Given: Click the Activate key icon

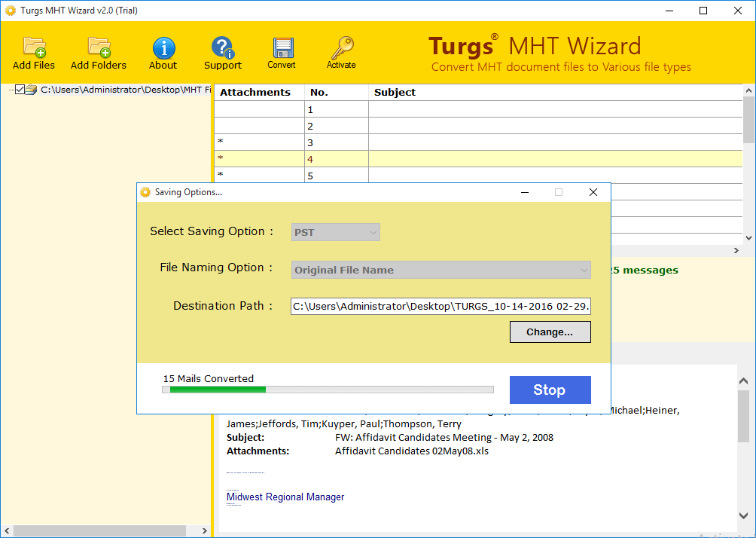Looking at the screenshot, I should pos(341,47).
